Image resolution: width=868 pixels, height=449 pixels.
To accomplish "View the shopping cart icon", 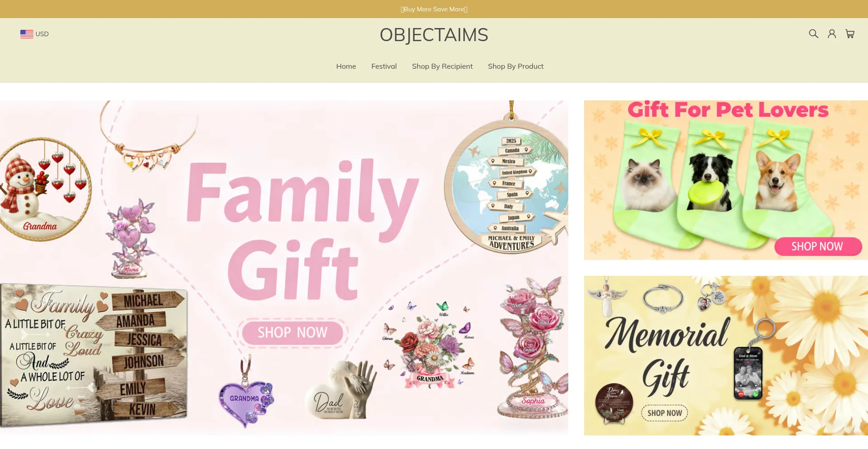I will tap(850, 34).
